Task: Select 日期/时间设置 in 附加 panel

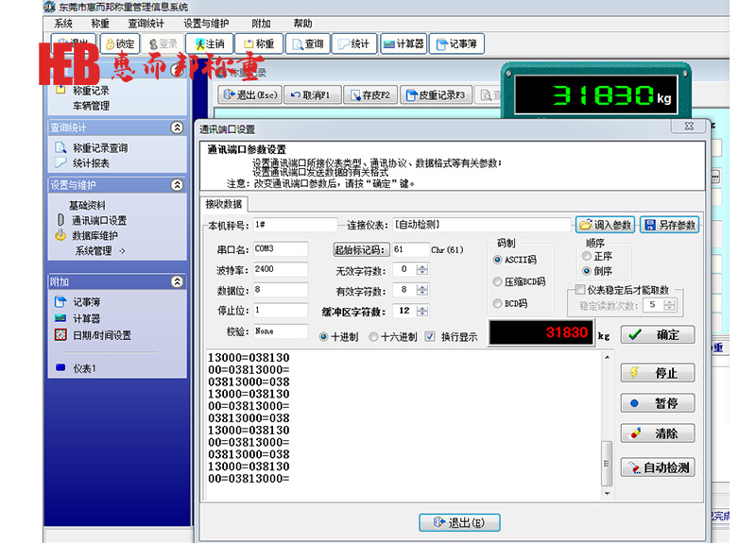Action: point(101,335)
